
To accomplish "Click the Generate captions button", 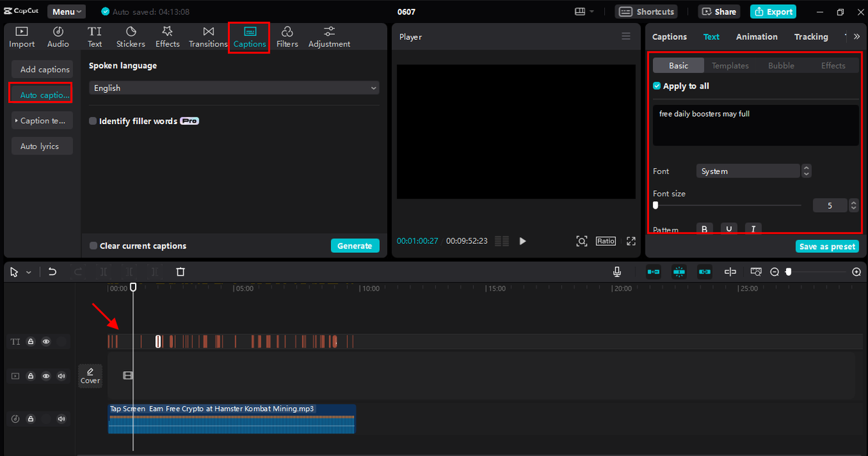I will point(355,246).
